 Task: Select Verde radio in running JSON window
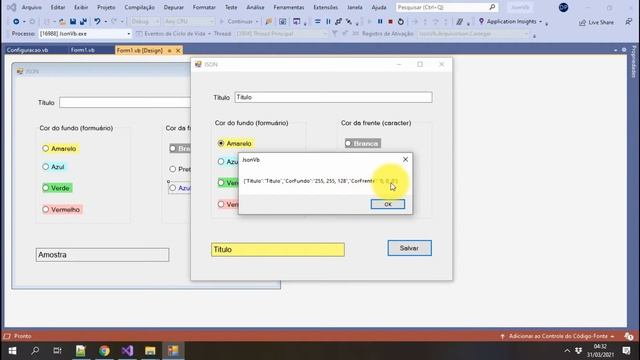pyautogui.click(x=221, y=182)
